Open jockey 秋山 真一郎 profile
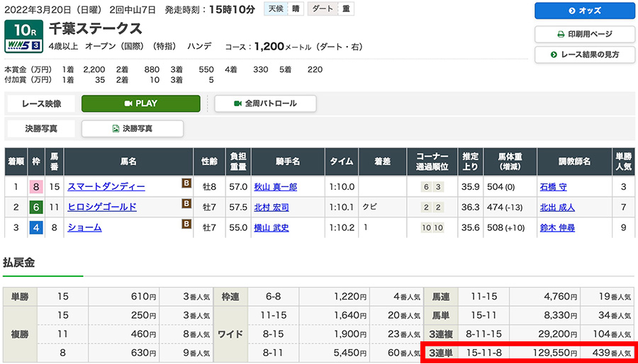The width and height of the screenshot is (638, 364). pyautogui.click(x=275, y=187)
